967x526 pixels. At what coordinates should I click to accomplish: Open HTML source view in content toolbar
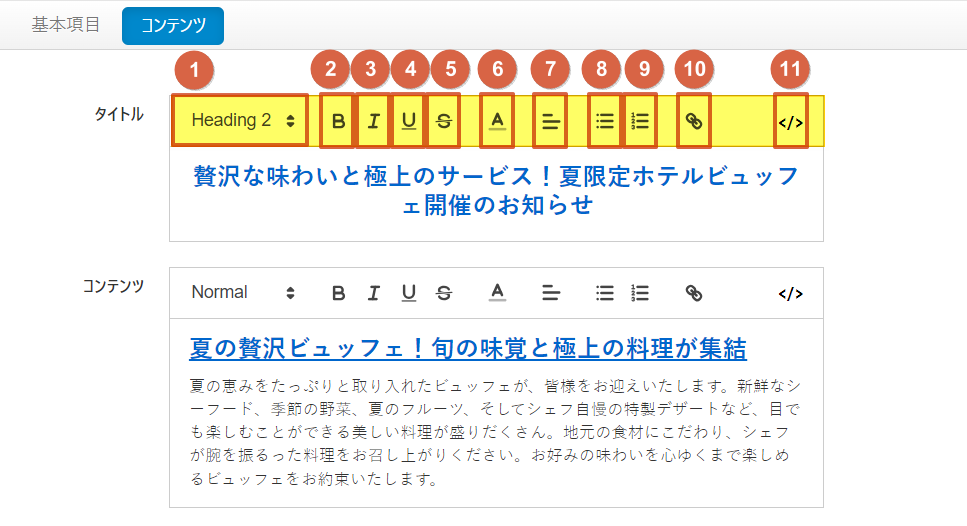pyautogui.click(x=791, y=294)
